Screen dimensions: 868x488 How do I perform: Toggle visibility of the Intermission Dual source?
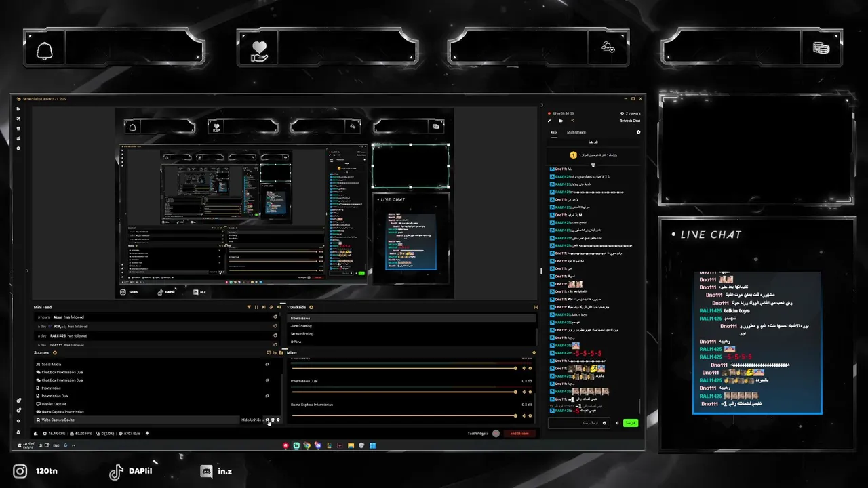tap(267, 396)
